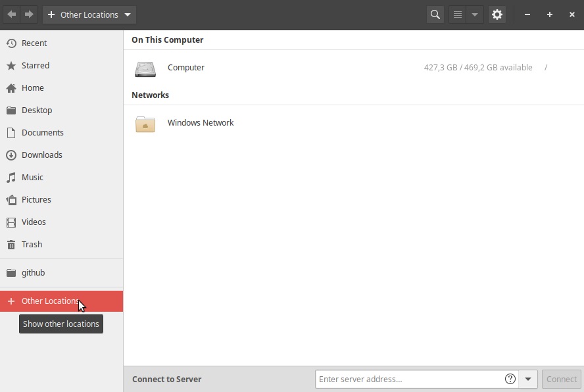The width and height of the screenshot is (584, 392).
Task: Click the Downloads arrow icon
Action: click(x=11, y=155)
